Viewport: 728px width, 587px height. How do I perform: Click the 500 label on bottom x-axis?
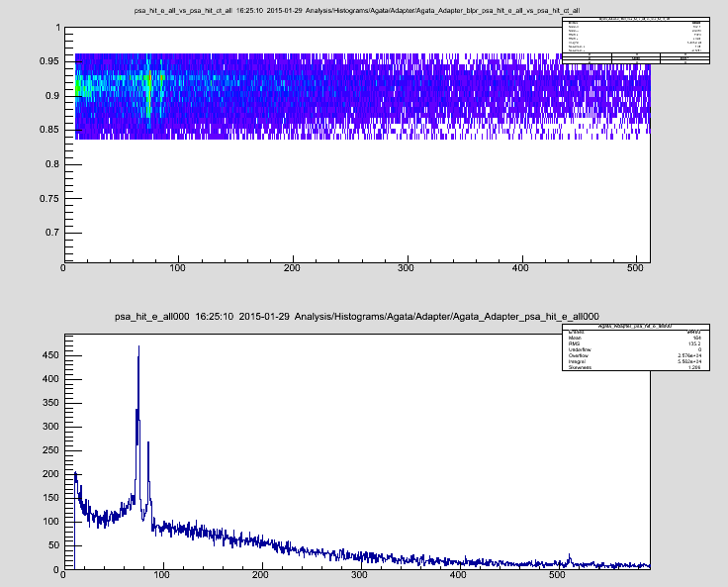[556, 576]
